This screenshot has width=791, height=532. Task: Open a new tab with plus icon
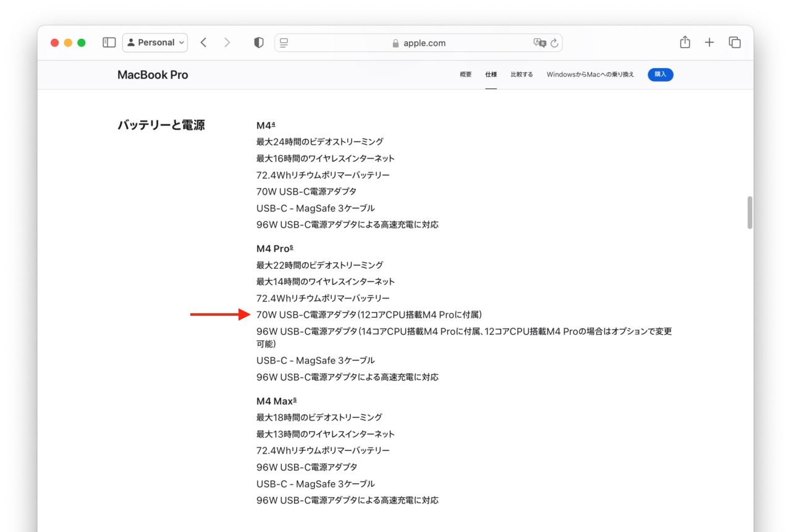709,43
